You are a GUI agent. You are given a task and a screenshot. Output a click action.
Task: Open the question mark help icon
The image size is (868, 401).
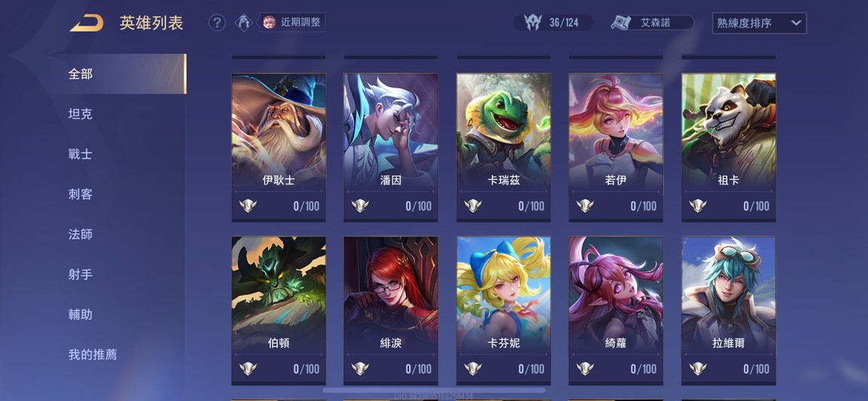point(217,23)
